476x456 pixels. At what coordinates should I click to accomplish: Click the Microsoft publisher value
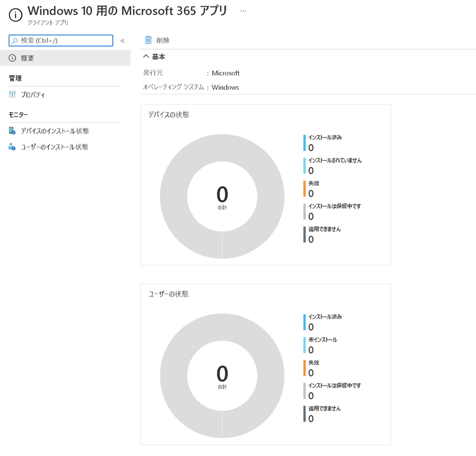point(226,73)
